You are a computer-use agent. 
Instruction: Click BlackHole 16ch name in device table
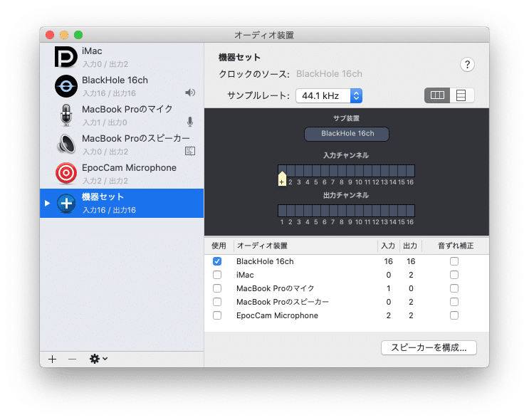(265, 261)
